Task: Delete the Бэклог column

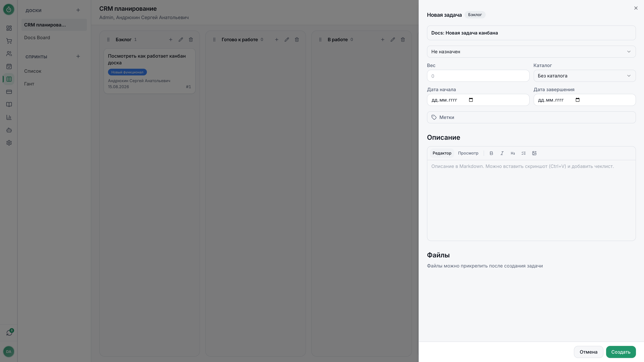Action: (191, 40)
